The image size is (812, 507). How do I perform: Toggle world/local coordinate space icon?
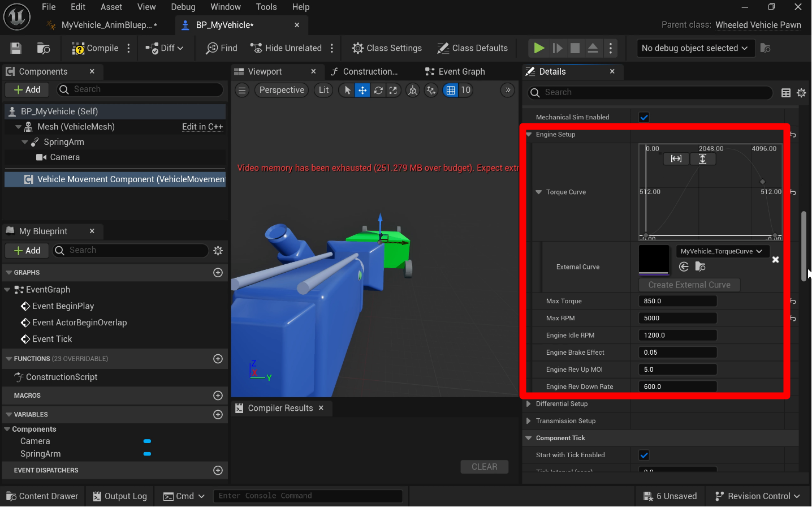413,90
